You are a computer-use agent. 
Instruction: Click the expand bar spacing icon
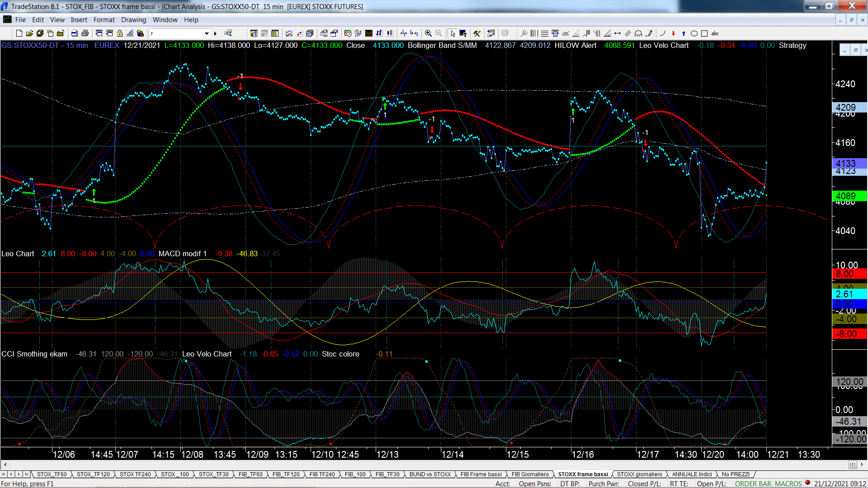(x=414, y=33)
